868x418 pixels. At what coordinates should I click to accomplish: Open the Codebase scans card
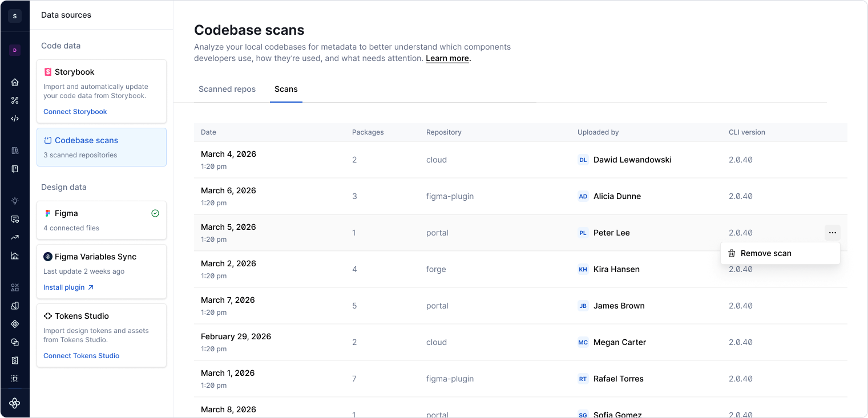pos(102,147)
